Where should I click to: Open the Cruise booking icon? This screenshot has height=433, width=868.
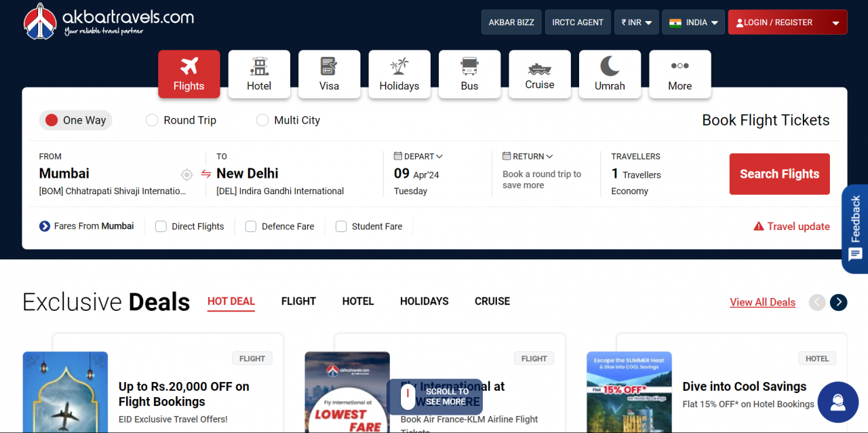(x=539, y=67)
